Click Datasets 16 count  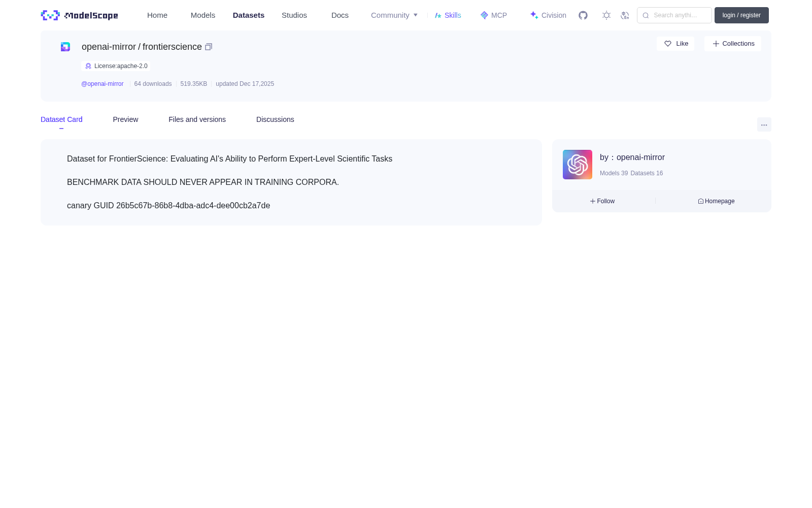click(x=647, y=173)
